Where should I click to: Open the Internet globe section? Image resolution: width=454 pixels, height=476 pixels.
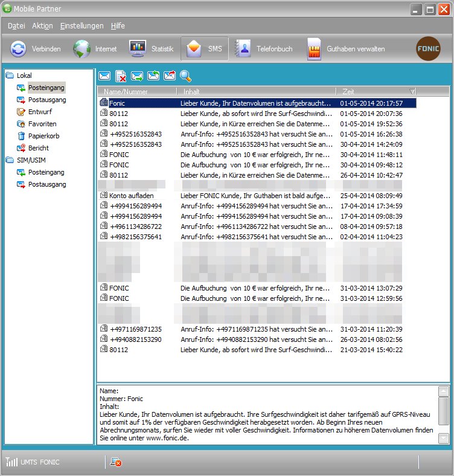(95, 49)
